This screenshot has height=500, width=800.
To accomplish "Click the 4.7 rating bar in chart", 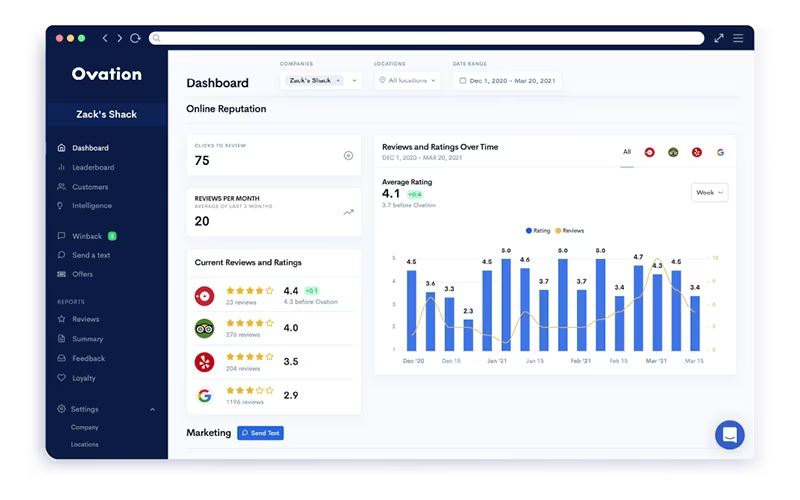I will [638, 308].
